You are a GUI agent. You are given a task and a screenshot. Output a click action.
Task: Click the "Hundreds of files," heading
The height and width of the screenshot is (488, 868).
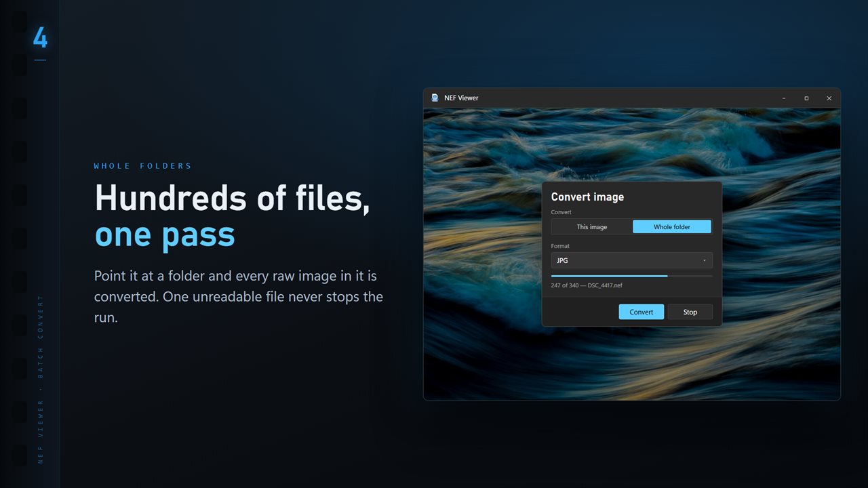pos(233,199)
